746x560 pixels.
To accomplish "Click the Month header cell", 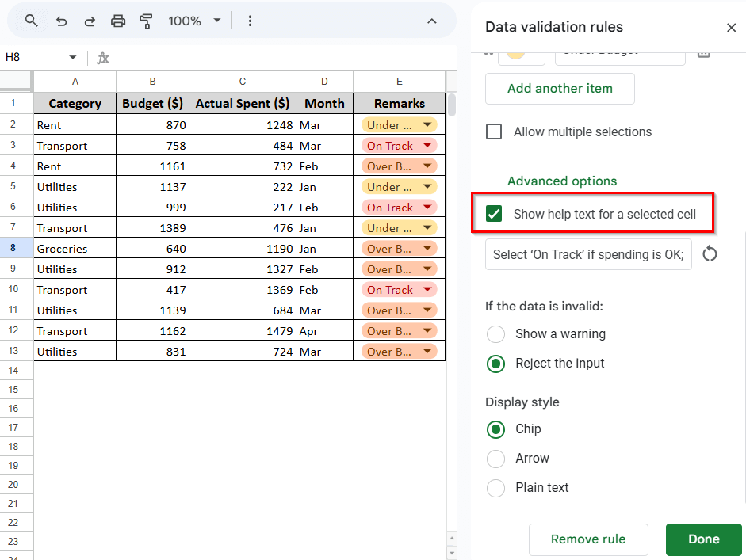I will coord(324,103).
